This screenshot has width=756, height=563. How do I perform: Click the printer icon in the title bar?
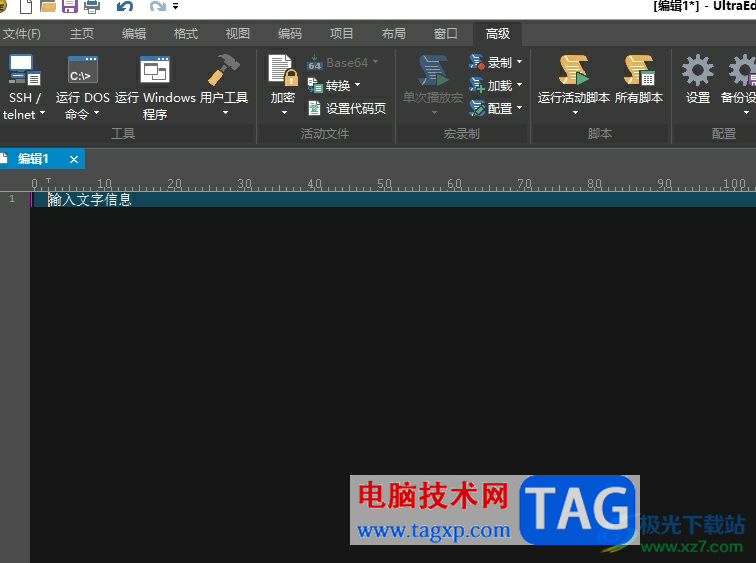point(92,6)
